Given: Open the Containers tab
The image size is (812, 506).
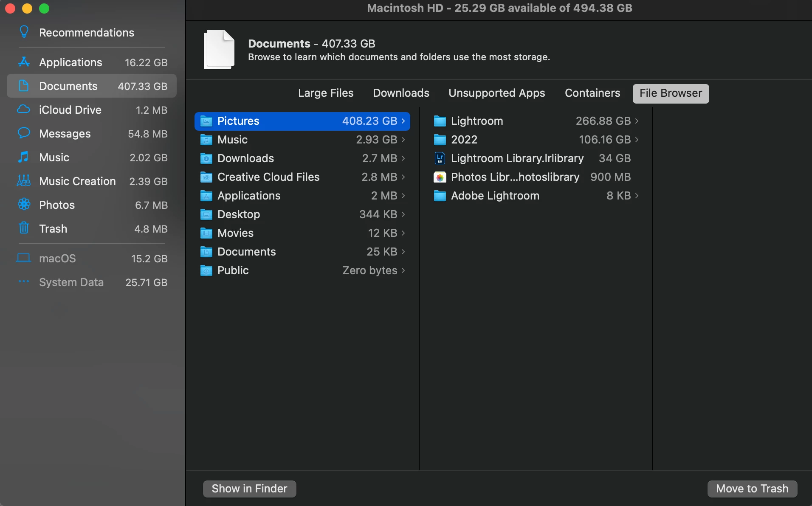Looking at the screenshot, I should pos(592,93).
